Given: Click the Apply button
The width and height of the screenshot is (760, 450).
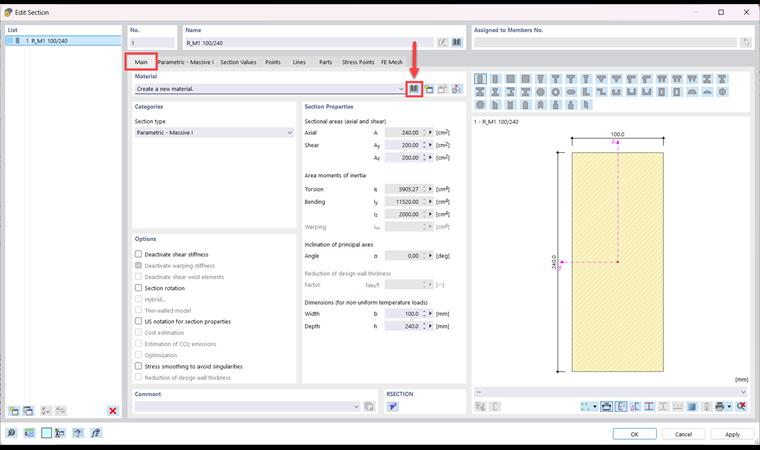Looking at the screenshot, I should [732, 434].
